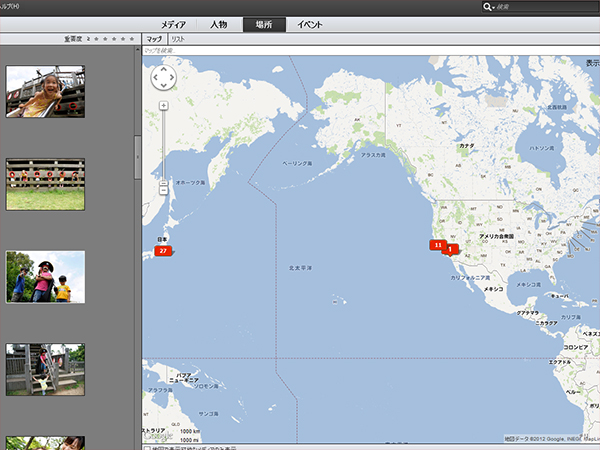Viewport: 600px width, 450px height.
Task: Click the search magnifier icon
Action: tap(487, 7)
